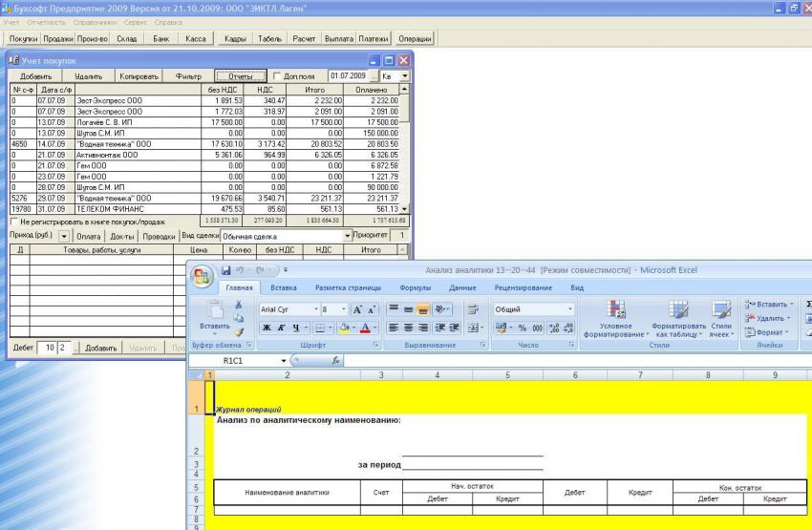Click the Excel Office button

click(x=202, y=274)
